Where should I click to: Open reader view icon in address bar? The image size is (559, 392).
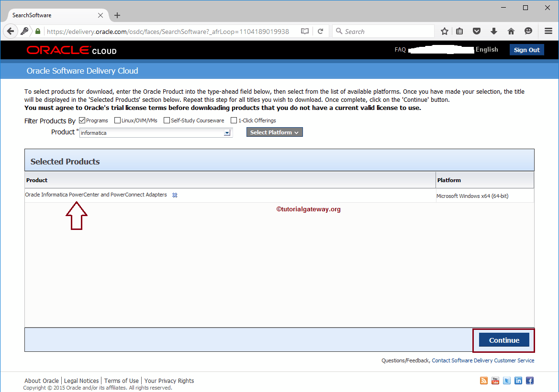(305, 32)
